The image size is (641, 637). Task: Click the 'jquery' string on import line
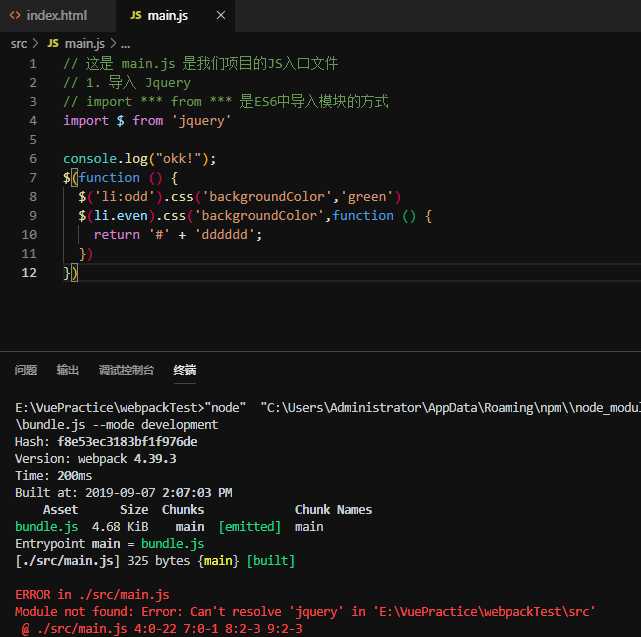pos(201,121)
